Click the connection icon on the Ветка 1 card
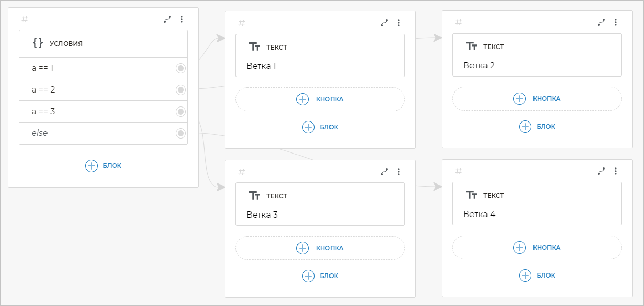644x306 pixels. point(384,23)
